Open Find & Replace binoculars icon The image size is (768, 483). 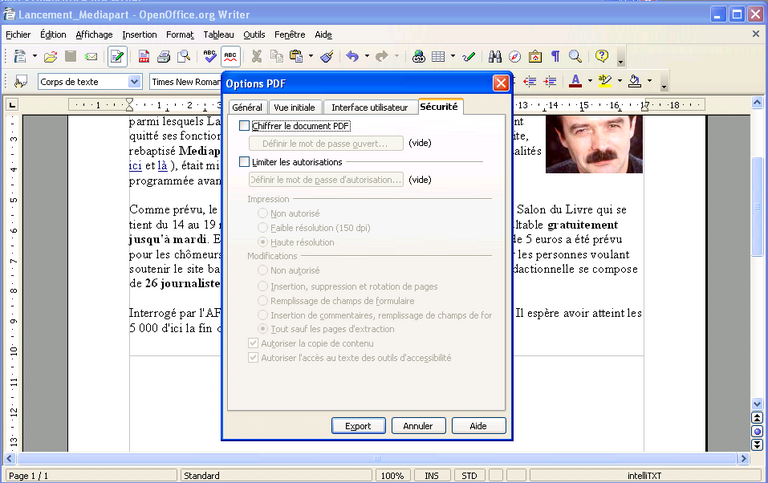[x=495, y=57]
